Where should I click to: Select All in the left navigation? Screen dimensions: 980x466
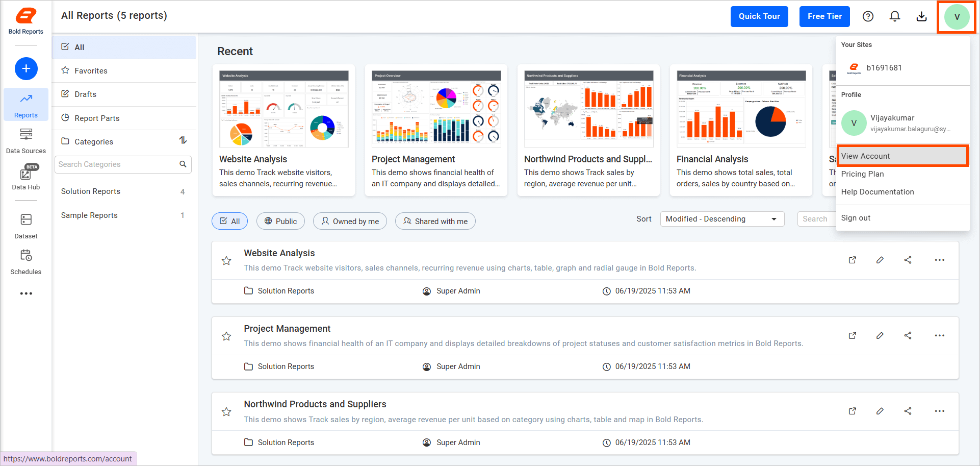tap(124, 47)
